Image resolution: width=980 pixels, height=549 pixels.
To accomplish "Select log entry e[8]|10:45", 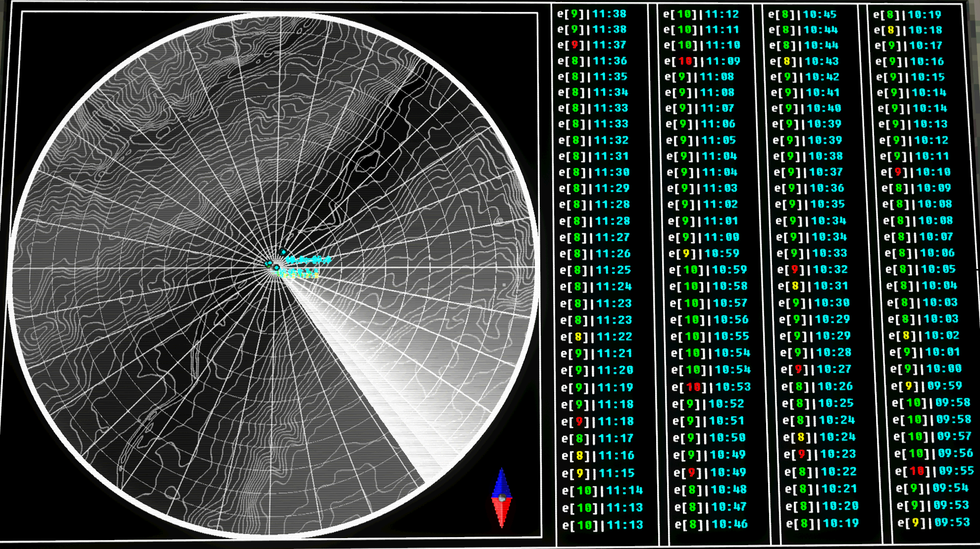I will (802, 14).
